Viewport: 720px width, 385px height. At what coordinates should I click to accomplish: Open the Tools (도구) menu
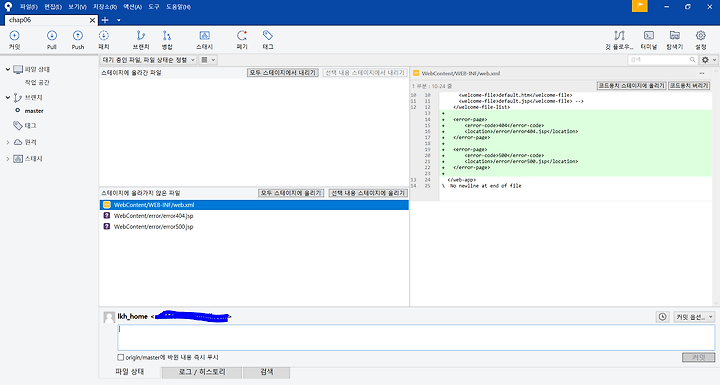pos(153,7)
